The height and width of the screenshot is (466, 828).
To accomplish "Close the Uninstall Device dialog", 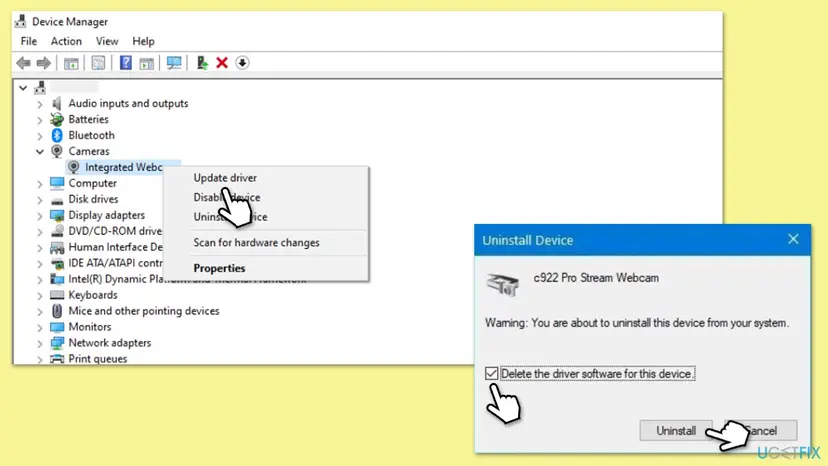I will [x=793, y=239].
